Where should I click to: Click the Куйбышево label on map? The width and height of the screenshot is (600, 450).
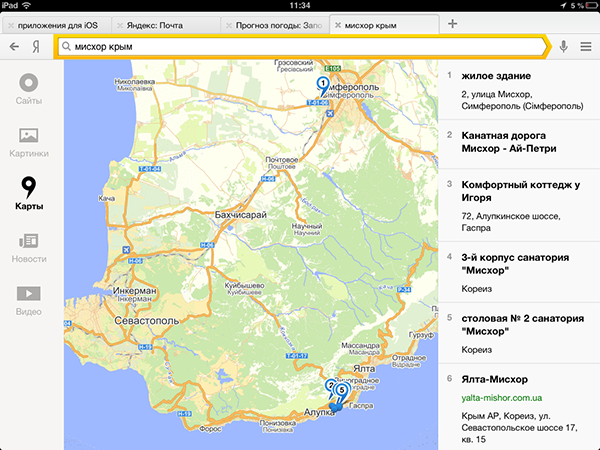click(x=244, y=286)
